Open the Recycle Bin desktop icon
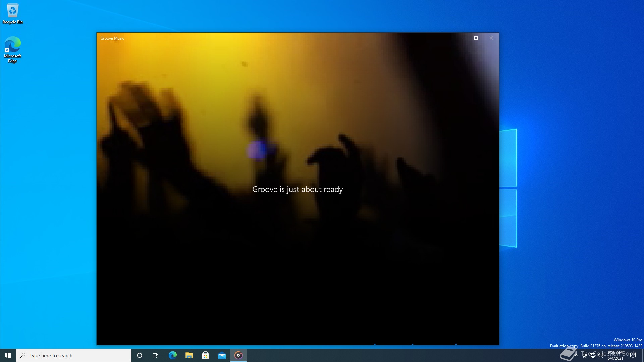 pyautogui.click(x=13, y=14)
